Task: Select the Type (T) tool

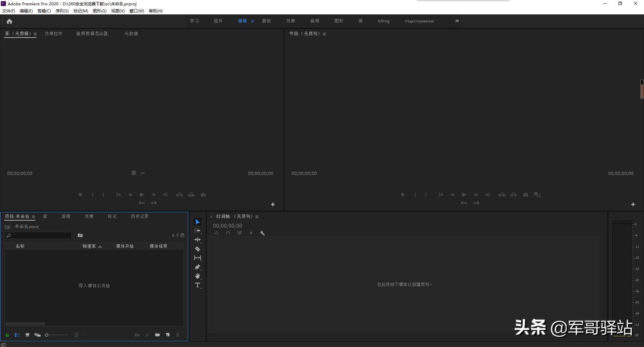Action: click(198, 285)
